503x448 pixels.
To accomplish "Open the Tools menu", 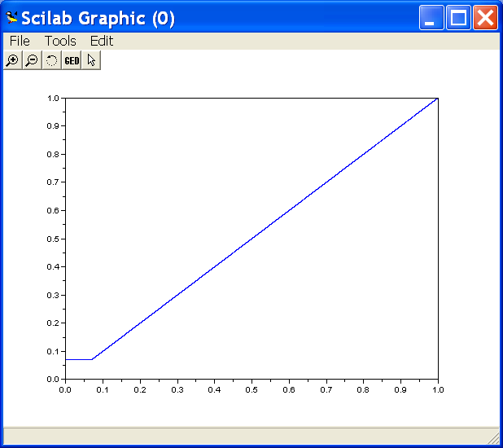I will tap(60, 41).
